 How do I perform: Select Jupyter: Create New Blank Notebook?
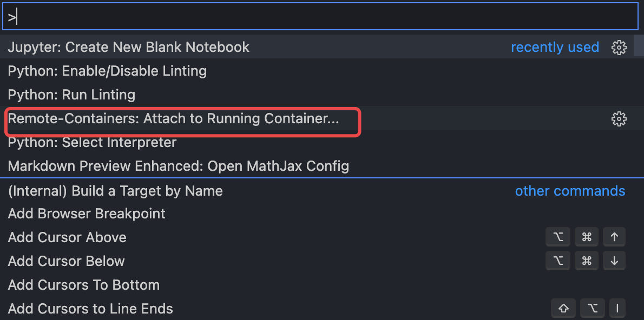pyautogui.click(x=128, y=47)
